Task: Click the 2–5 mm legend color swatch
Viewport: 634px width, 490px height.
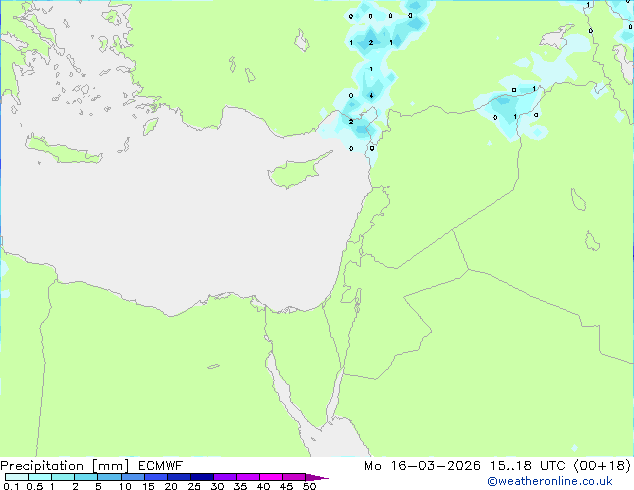Action: [x=86, y=477]
